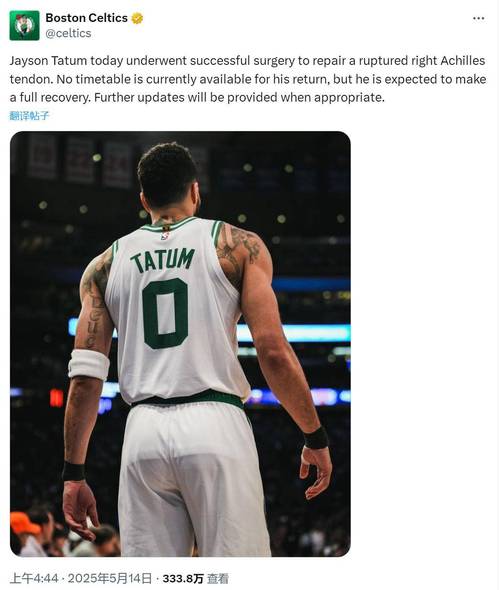Open the Boston Celtics profile avatar
This screenshot has height=590, width=500.
click(24, 26)
